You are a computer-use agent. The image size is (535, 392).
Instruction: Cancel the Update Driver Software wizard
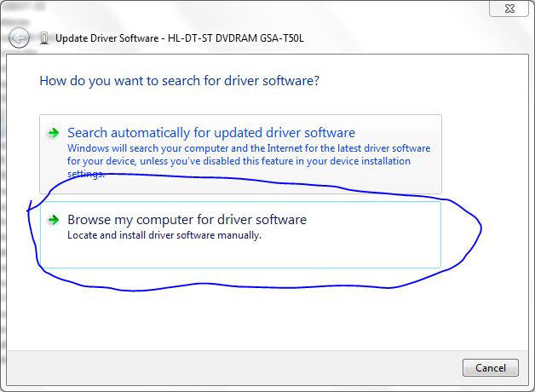coord(491,368)
